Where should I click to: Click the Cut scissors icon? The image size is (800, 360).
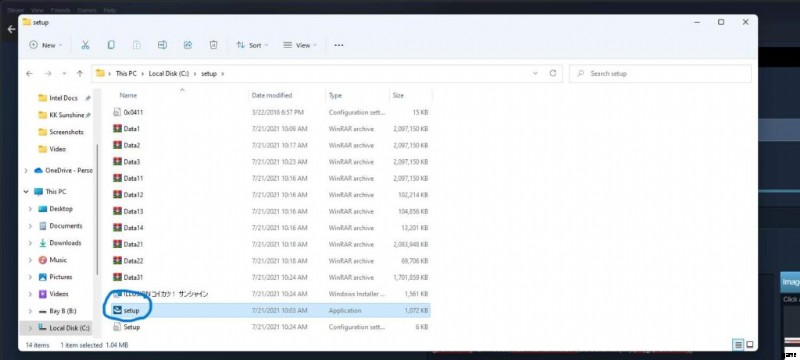(85, 45)
